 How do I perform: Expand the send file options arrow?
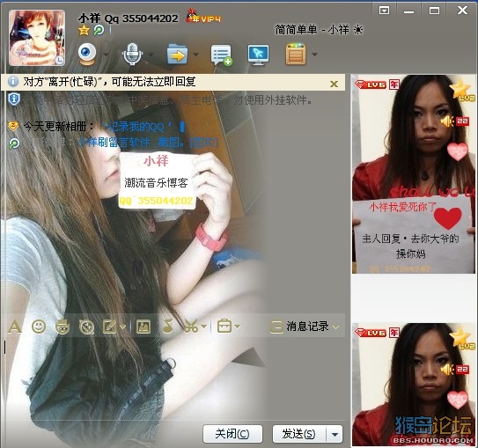coord(195,55)
